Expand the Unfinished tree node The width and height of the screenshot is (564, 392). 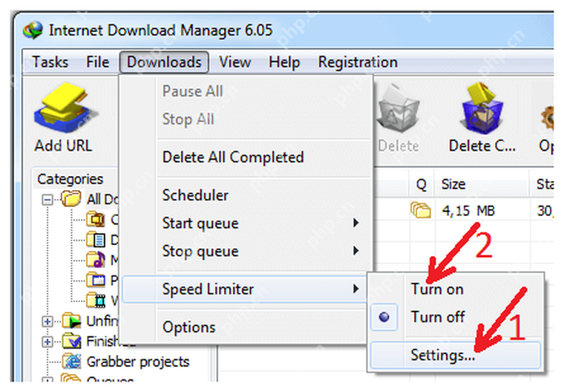(x=47, y=321)
